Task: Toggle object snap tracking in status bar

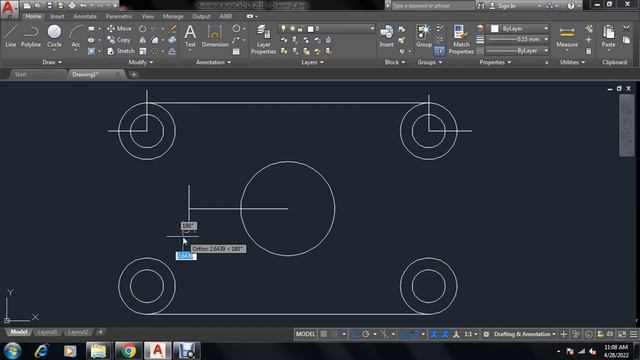Action: 403,334
